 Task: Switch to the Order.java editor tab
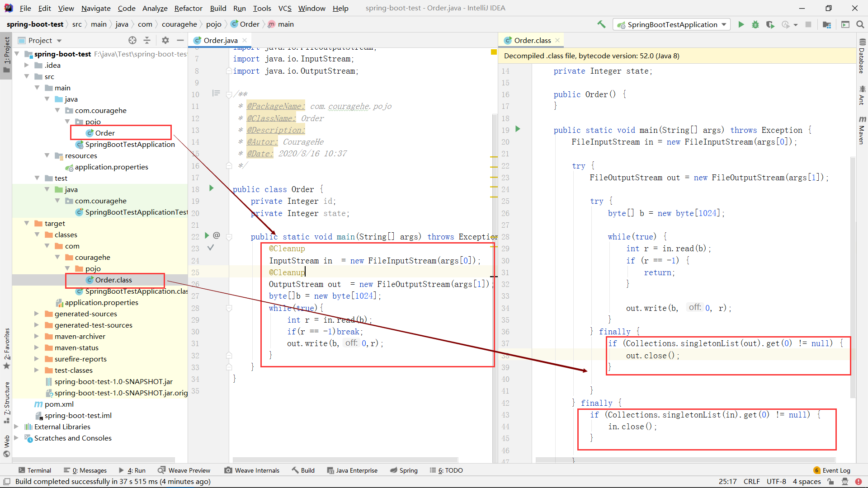(x=220, y=40)
